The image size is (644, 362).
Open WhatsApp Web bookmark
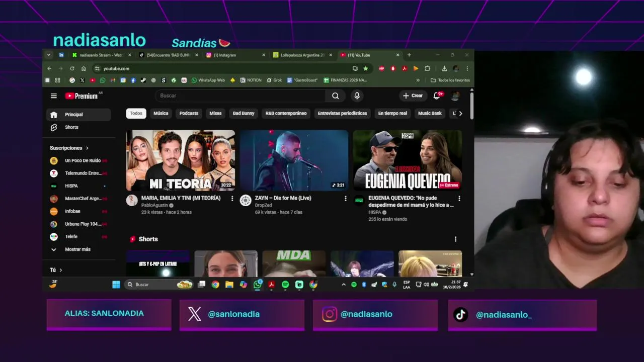coord(208,80)
